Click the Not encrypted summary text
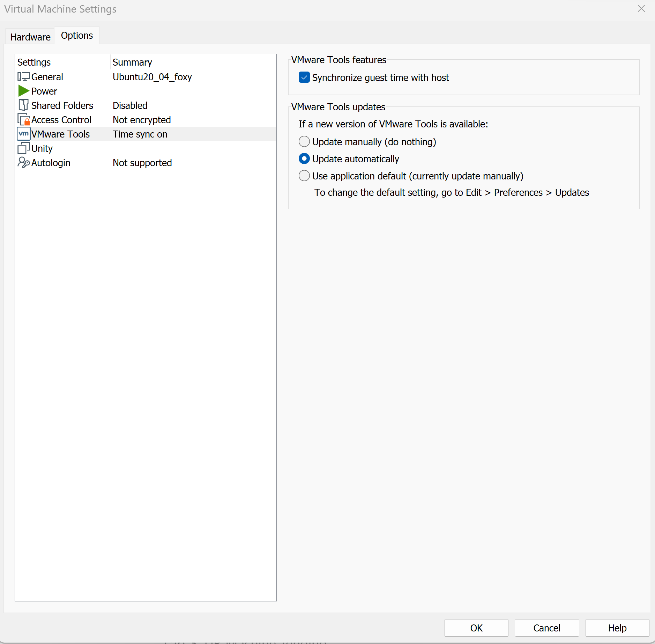 click(142, 120)
